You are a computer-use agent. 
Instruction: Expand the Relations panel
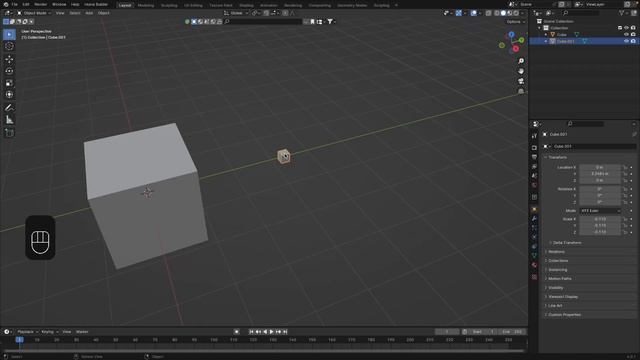coord(556,251)
